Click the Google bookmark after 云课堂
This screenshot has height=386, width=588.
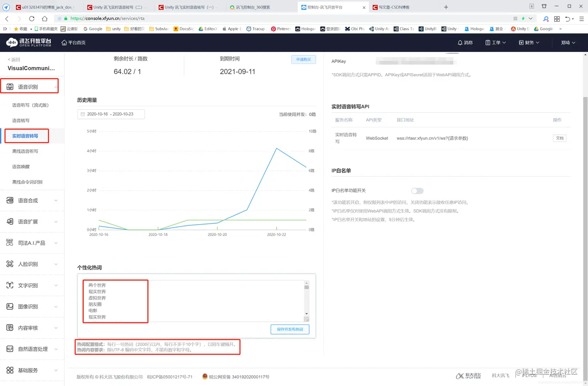point(93,29)
